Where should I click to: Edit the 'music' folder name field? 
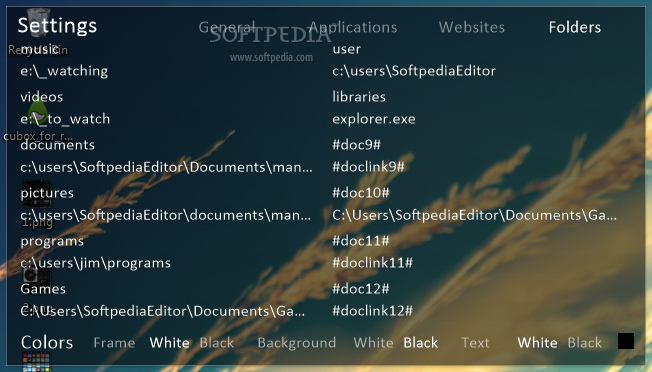click(40, 49)
